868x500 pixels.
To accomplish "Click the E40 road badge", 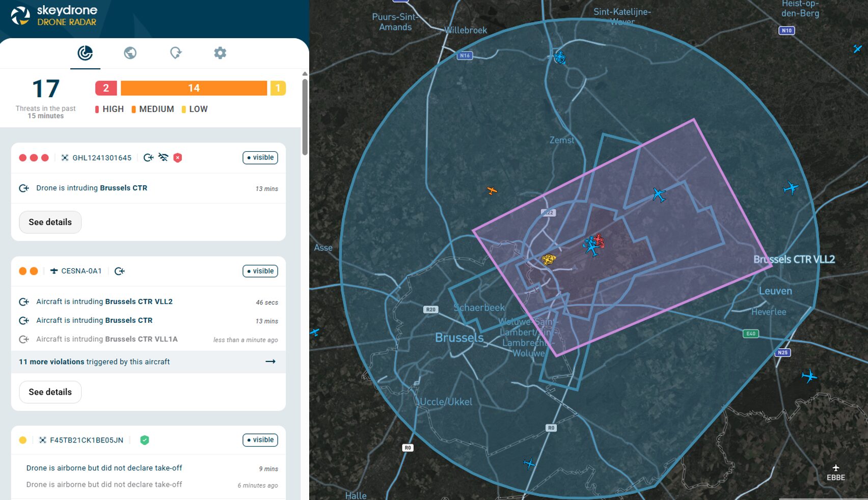I will click(750, 334).
